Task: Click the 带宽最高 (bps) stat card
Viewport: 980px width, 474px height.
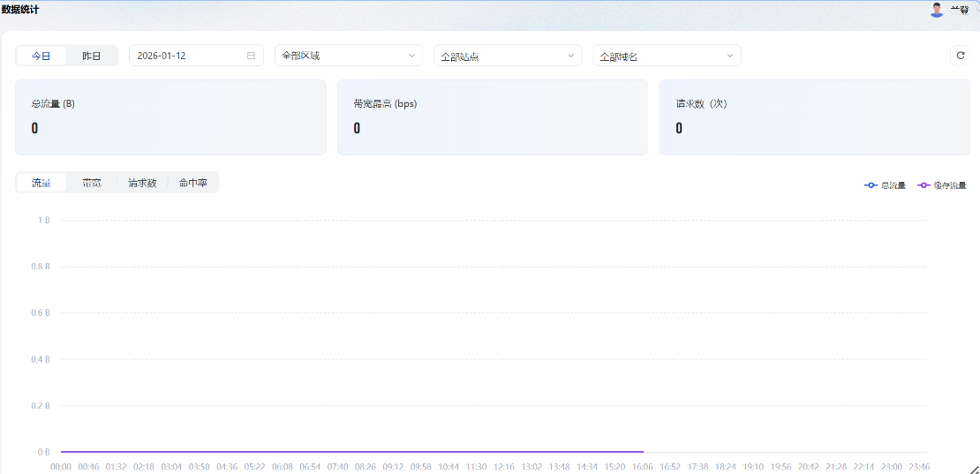Action: pyautogui.click(x=493, y=117)
